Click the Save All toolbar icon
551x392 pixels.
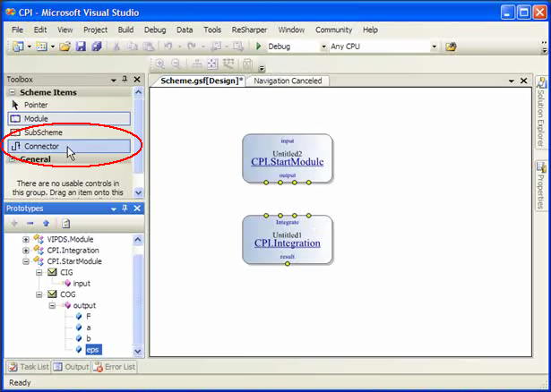click(97, 47)
